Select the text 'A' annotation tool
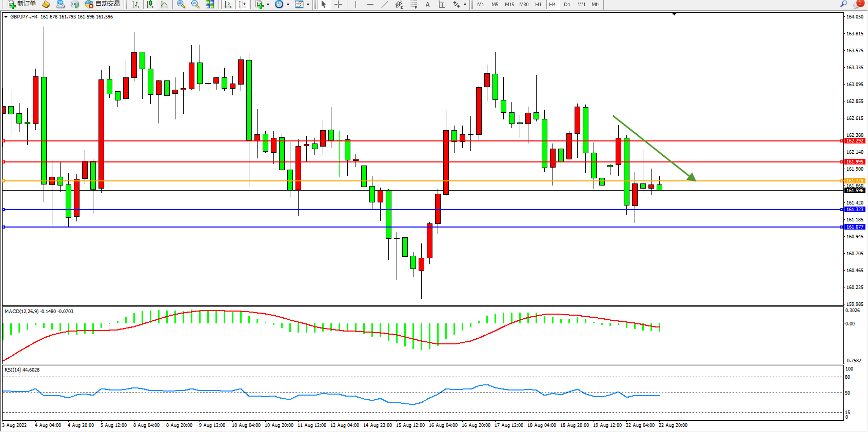868x432 pixels. click(427, 4)
